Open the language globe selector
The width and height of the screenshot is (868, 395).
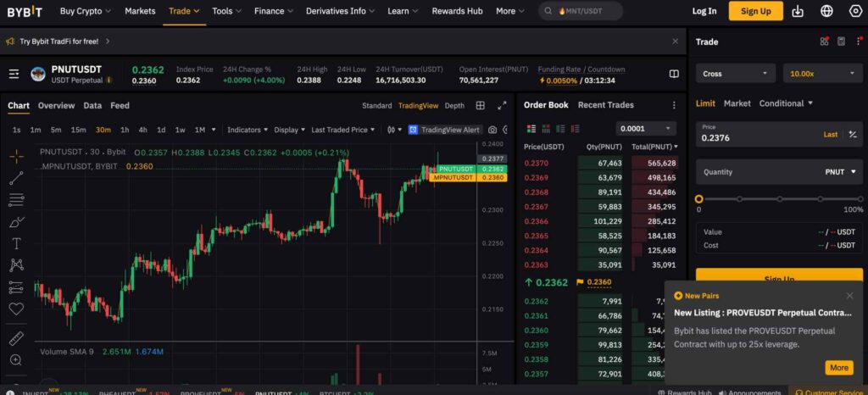point(826,11)
